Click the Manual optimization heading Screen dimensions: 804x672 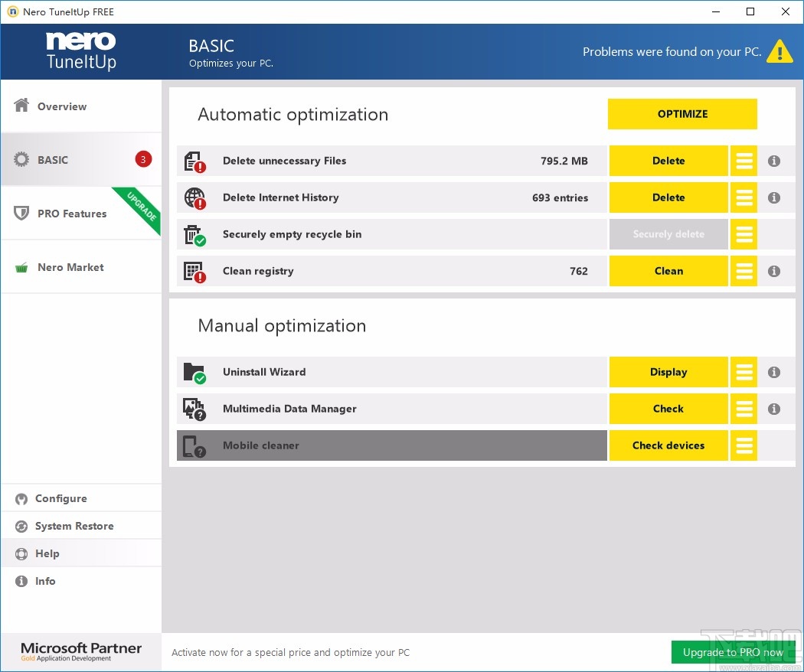(282, 326)
